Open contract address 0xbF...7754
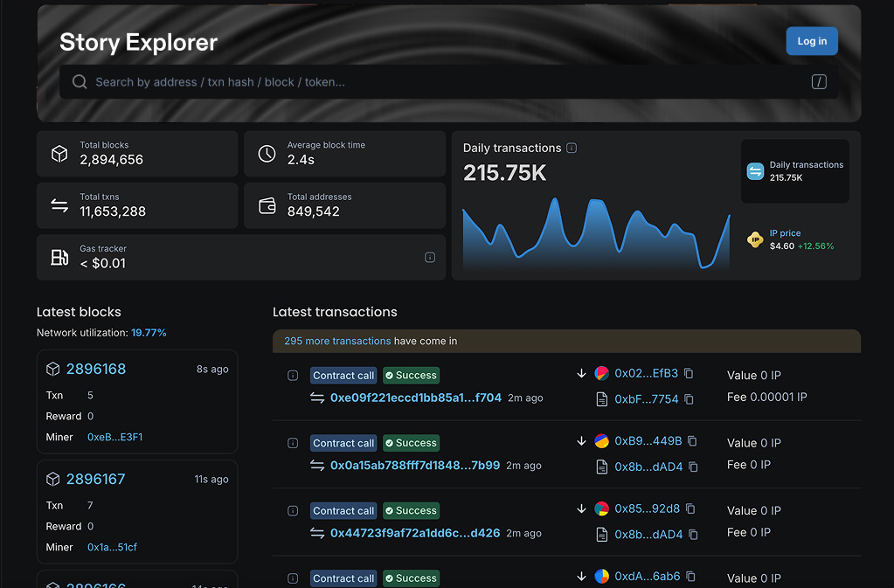Viewport: 894px width, 588px height. 647,399
